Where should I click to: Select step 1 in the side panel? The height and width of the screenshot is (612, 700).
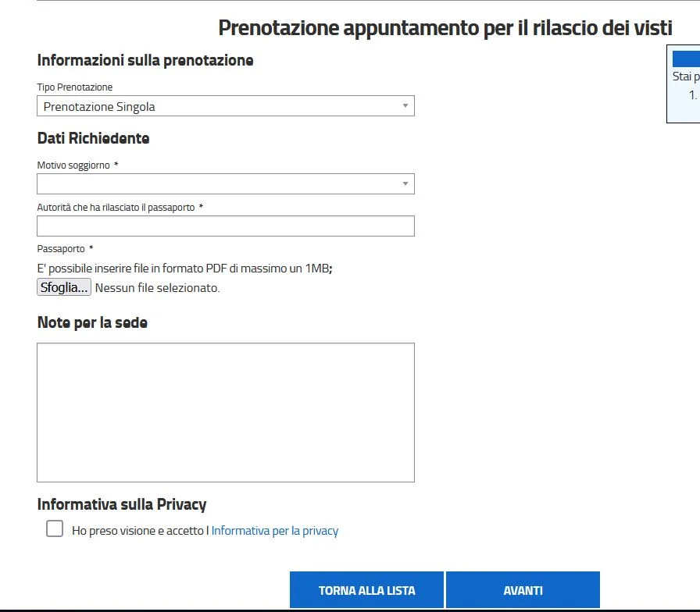[693, 95]
